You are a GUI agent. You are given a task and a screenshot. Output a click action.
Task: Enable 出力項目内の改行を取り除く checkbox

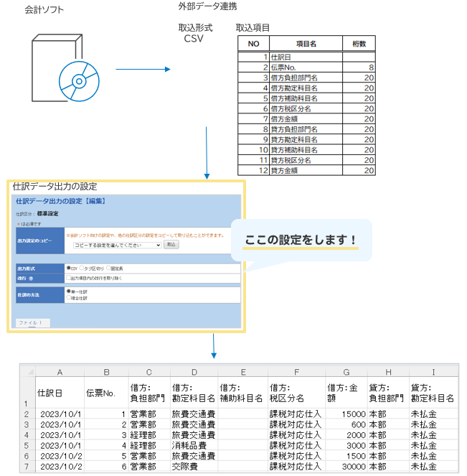pyautogui.click(x=68, y=277)
